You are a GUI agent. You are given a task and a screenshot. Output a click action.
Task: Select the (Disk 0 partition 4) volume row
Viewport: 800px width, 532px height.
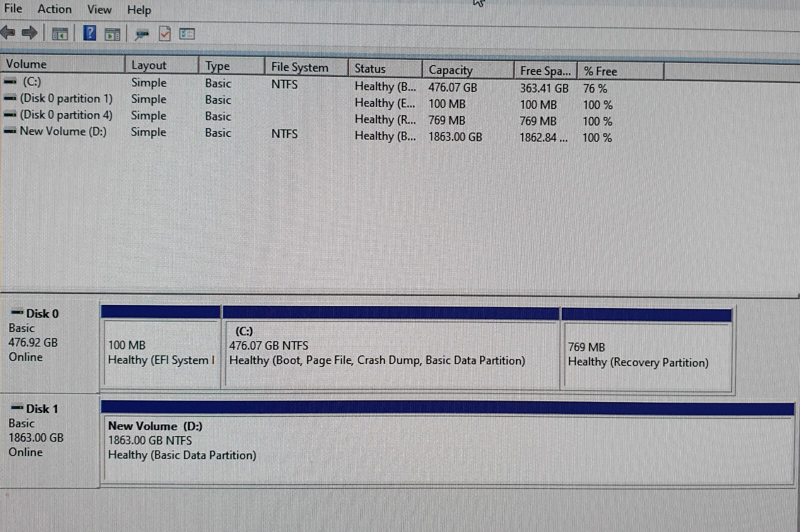click(307, 118)
